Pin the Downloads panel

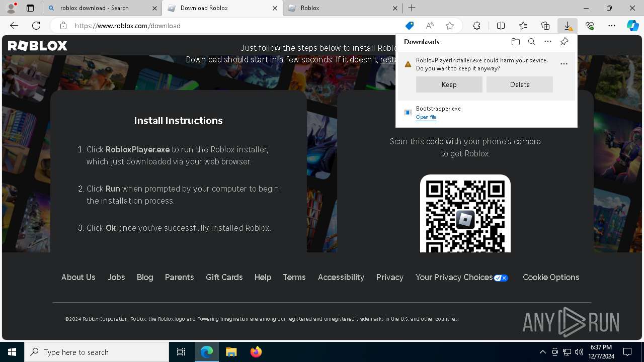coord(565,42)
